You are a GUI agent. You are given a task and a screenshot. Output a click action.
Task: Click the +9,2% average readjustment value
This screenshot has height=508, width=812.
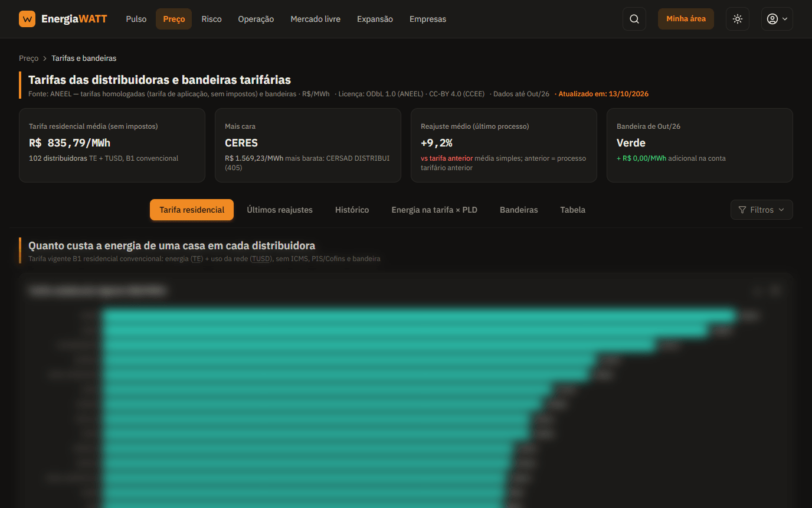coord(437,143)
